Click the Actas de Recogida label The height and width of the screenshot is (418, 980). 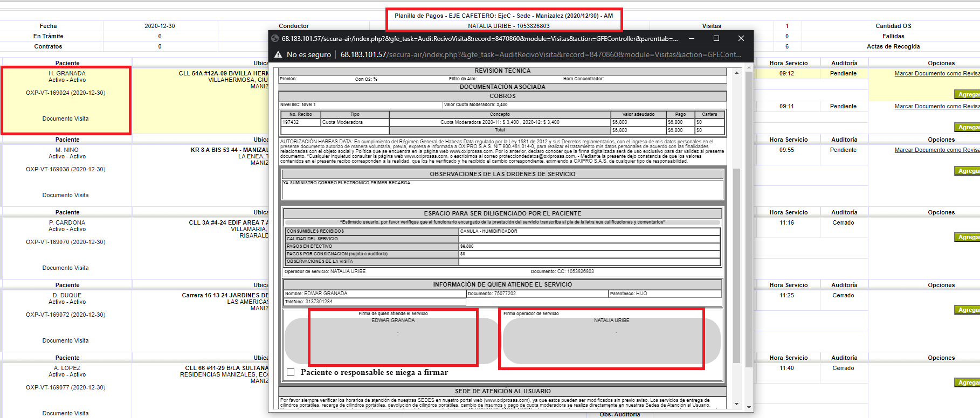(x=893, y=46)
